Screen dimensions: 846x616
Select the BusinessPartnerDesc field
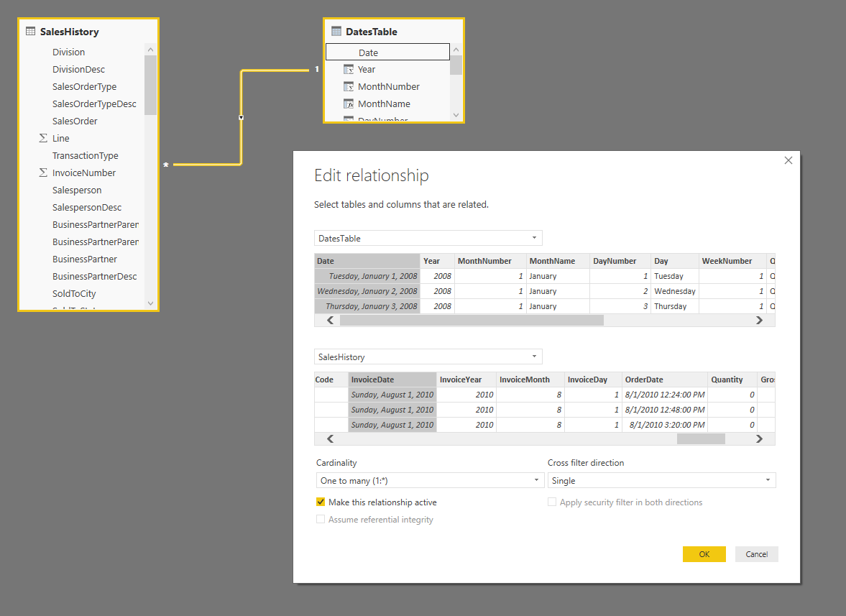point(94,276)
